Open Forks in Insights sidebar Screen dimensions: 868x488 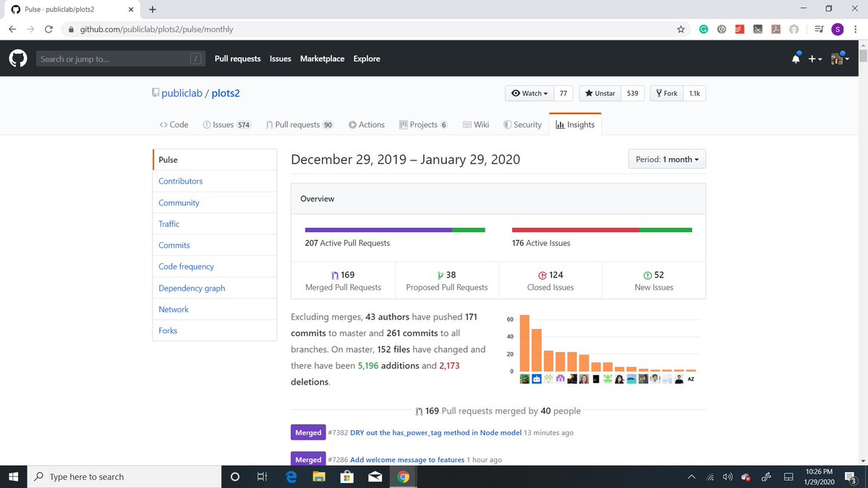(215, 330)
